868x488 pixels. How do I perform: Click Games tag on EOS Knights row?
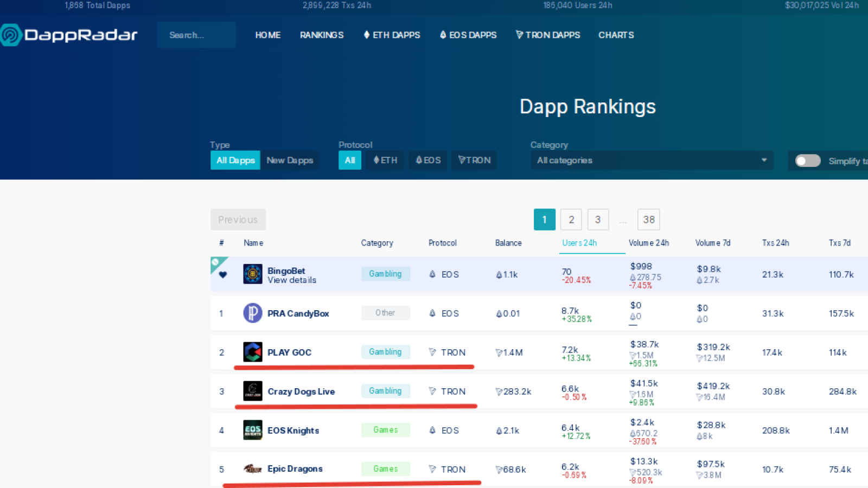[386, 430]
